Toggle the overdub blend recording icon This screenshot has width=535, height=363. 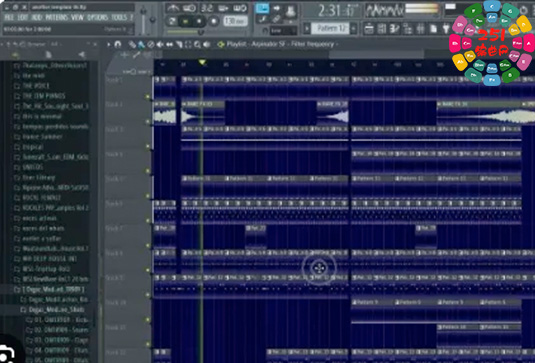pos(223,8)
